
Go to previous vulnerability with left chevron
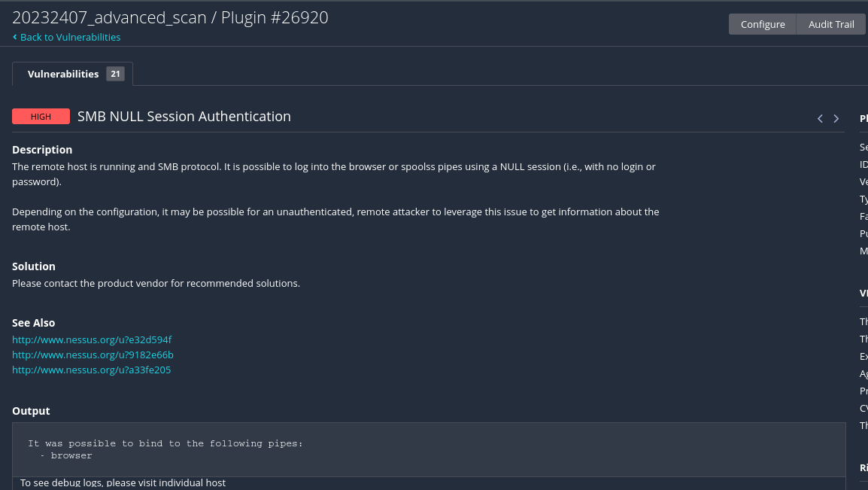tap(820, 118)
